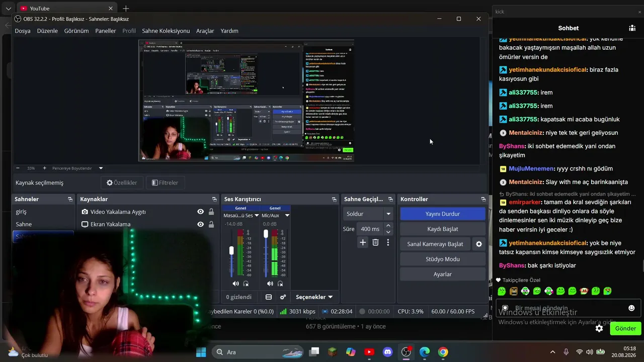Open Masaüstü Ses channel options dropdown

tap(257, 216)
